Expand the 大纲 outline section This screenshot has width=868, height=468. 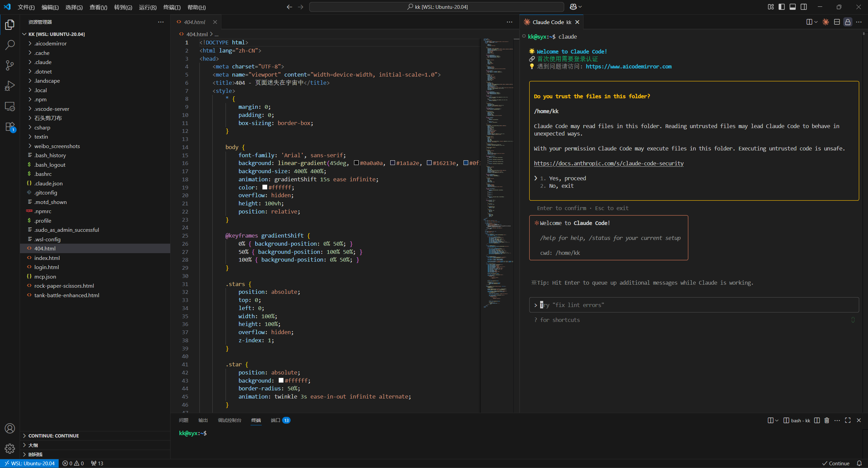coord(95,445)
